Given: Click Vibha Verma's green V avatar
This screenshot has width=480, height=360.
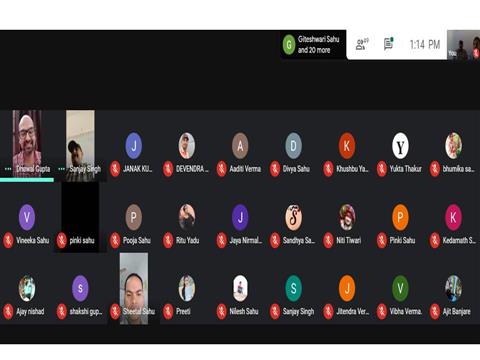Looking at the screenshot, I should 400,288.
